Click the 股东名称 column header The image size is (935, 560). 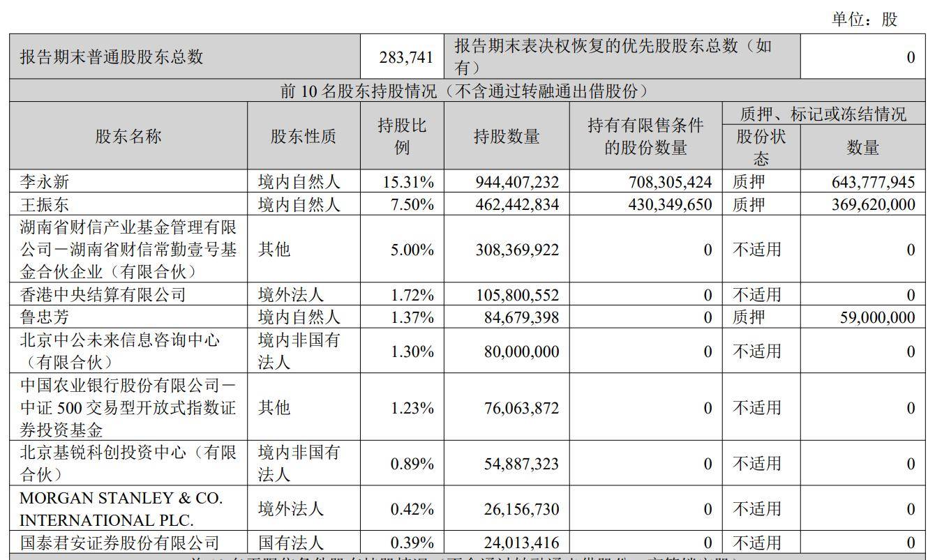pyautogui.click(x=128, y=136)
